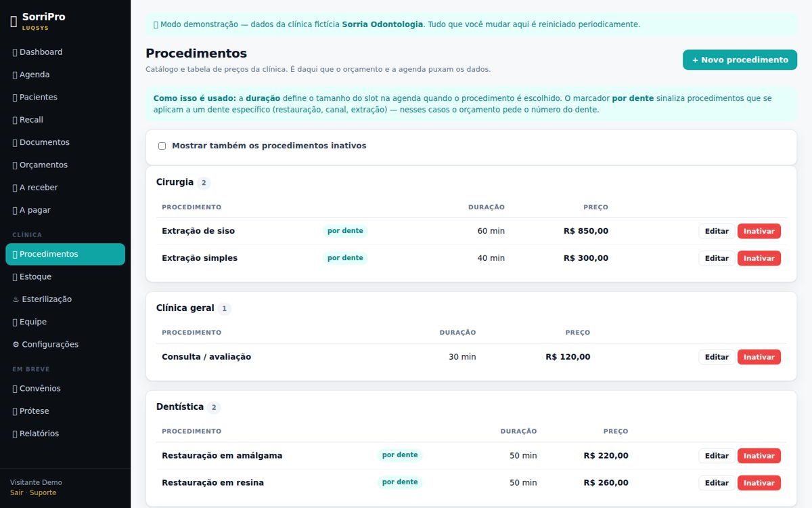Click the Sair link
Screen dimensions: 812x508
point(16,492)
